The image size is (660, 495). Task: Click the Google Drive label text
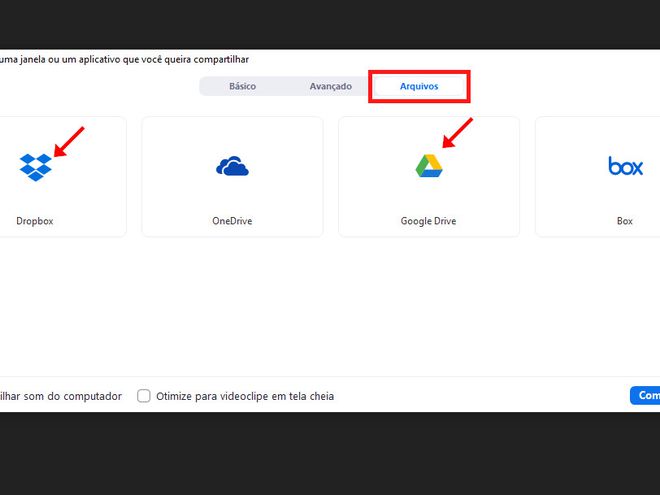pyautogui.click(x=428, y=221)
